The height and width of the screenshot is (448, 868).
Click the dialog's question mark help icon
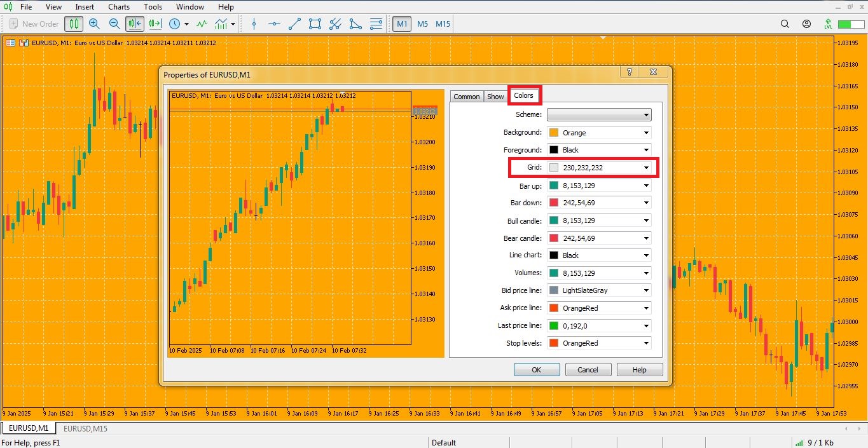pos(630,72)
